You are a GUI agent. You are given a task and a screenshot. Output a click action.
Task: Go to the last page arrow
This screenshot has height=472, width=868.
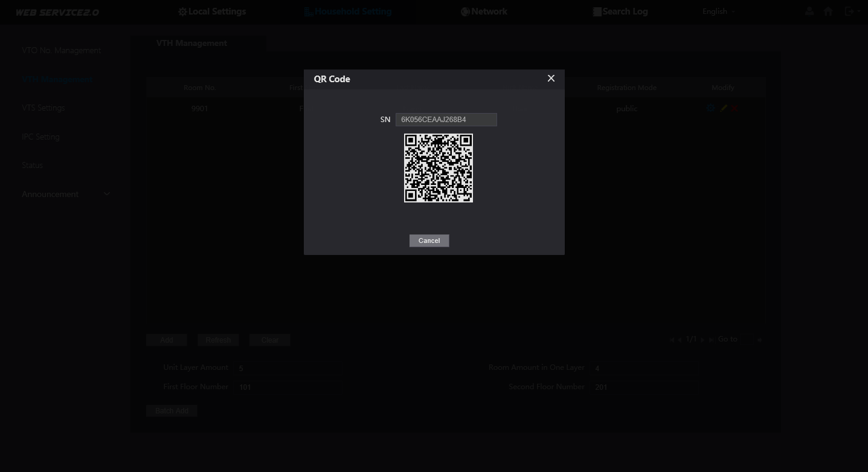711,340
